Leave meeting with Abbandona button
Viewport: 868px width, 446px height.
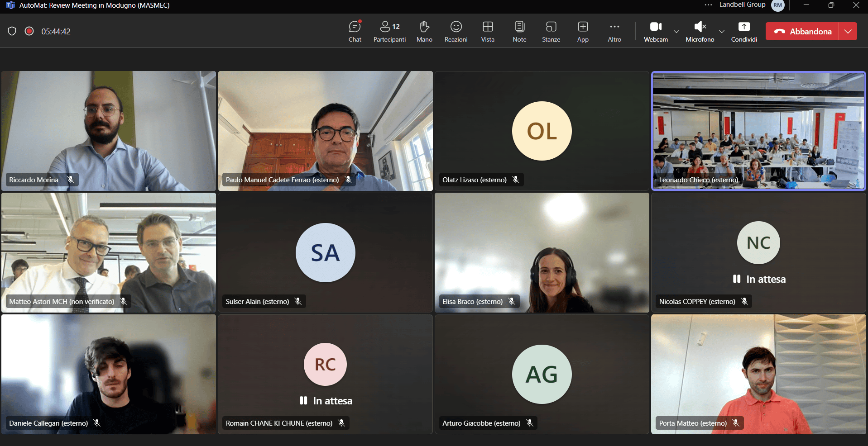coord(802,31)
